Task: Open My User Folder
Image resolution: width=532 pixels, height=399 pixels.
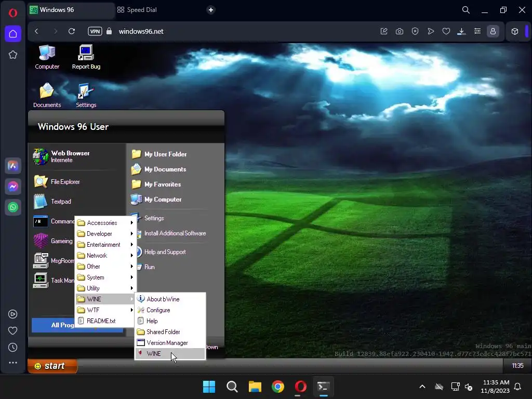Action: [x=159, y=154]
